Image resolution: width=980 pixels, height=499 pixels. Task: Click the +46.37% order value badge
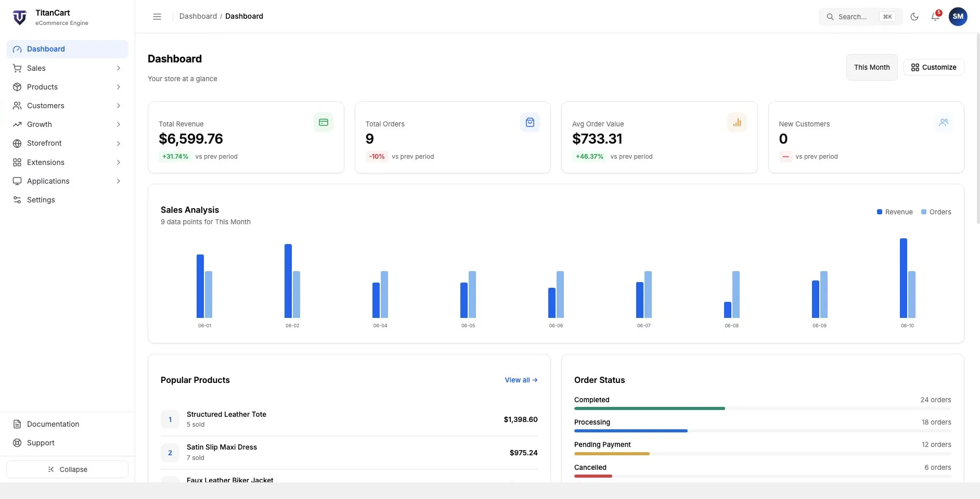(x=589, y=156)
